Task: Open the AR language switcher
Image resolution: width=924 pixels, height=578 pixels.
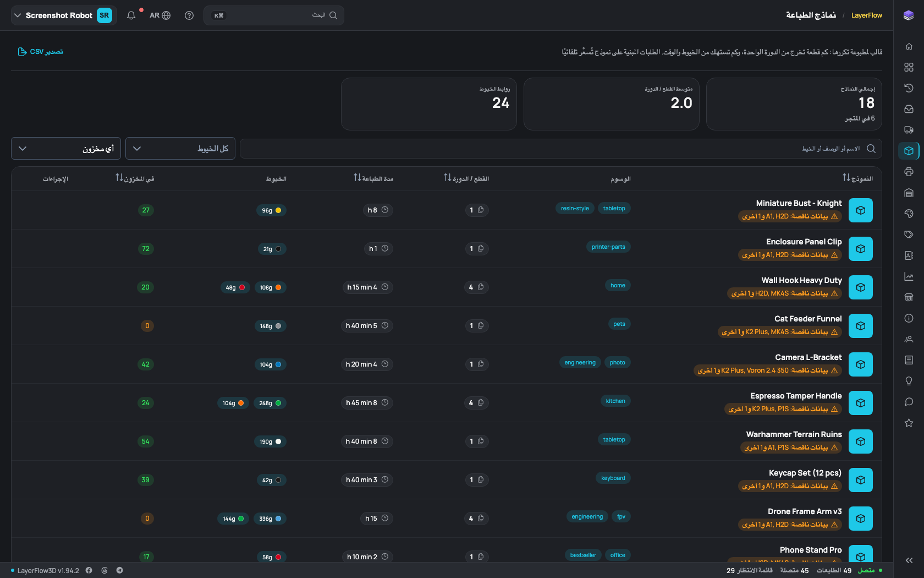Action: pos(160,15)
